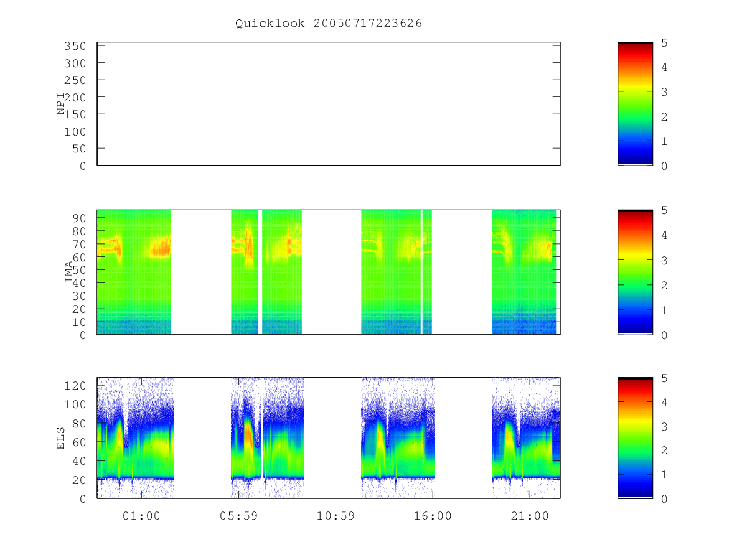The width and height of the screenshot is (747, 560).
Task: Click the 01:00 time tick label
Action: (141, 516)
